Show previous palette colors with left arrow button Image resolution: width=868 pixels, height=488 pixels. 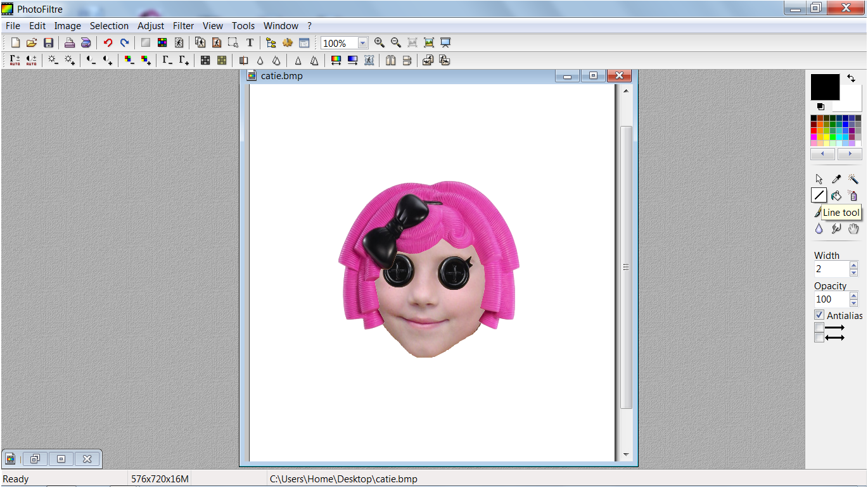click(823, 154)
